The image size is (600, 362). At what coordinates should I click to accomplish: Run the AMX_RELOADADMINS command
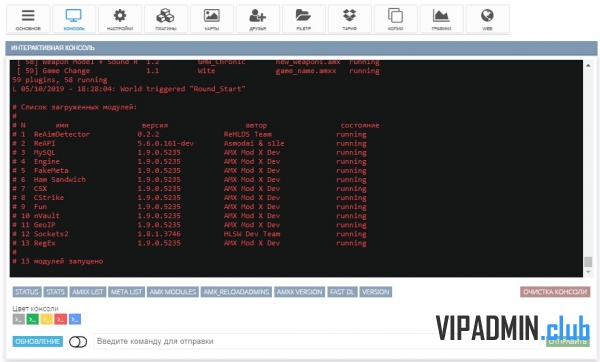236,292
